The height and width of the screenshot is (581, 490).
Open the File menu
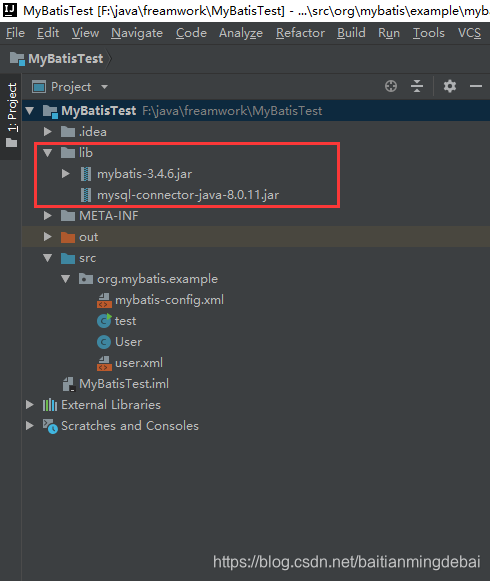coord(15,33)
